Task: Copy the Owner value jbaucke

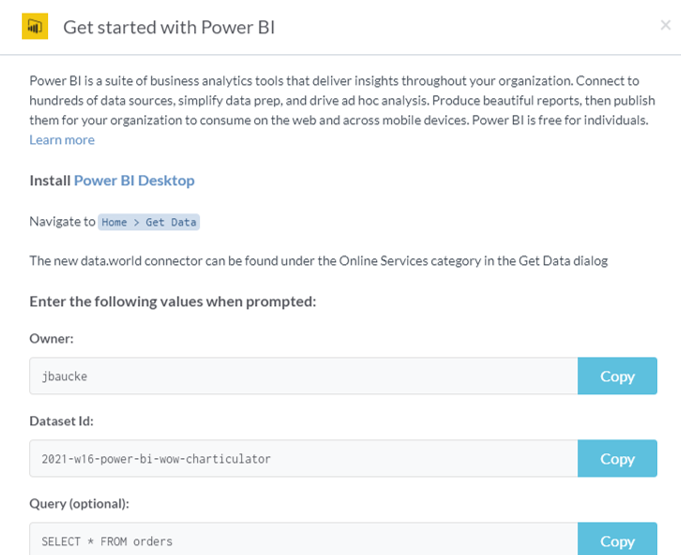Action: coord(617,376)
